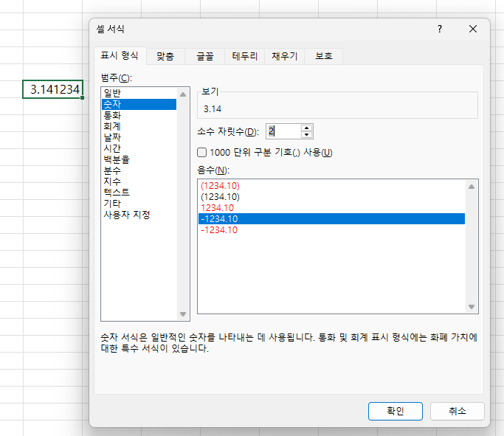Open the 글꼴 tab
Screen dimensions: 504x436
[x=204, y=56]
